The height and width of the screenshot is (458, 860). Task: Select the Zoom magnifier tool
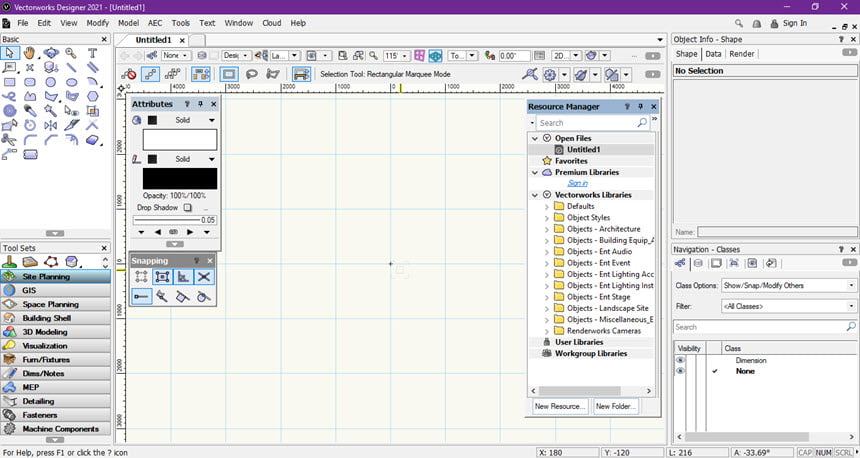(x=71, y=53)
